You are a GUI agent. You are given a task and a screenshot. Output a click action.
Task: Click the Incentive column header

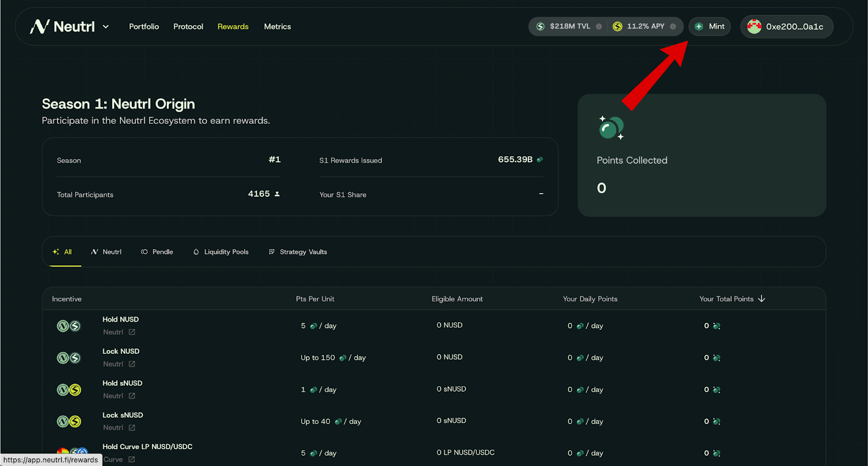[x=67, y=299]
